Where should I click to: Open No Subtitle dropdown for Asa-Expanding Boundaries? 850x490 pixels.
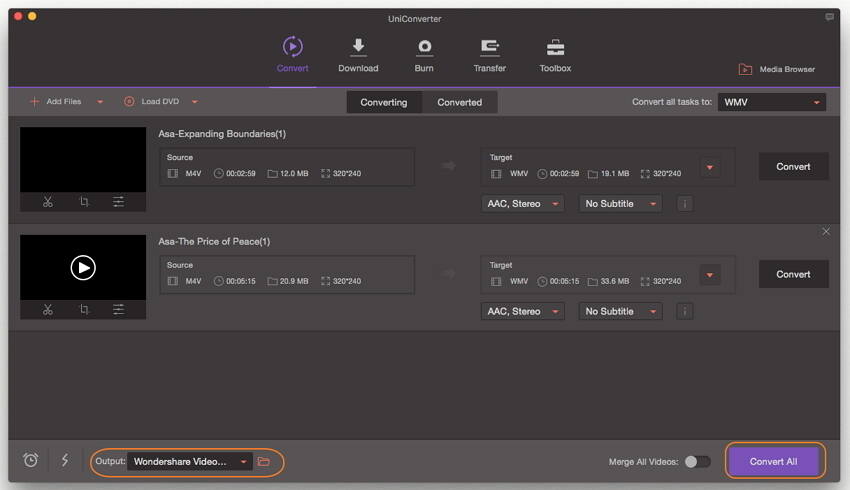[x=620, y=204]
